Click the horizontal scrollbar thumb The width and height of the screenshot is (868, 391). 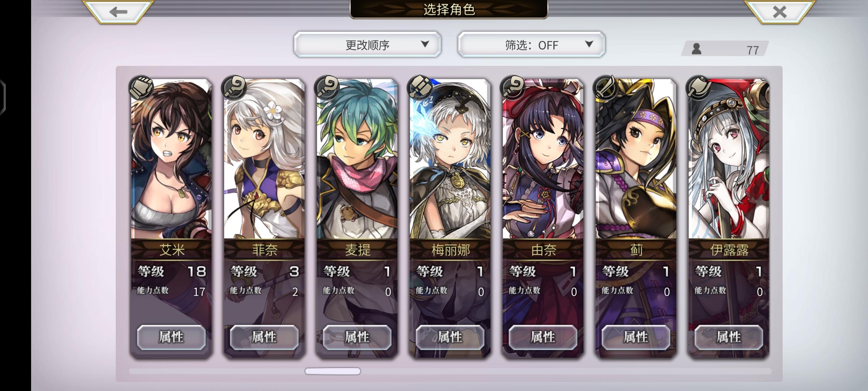(x=333, y=371)
